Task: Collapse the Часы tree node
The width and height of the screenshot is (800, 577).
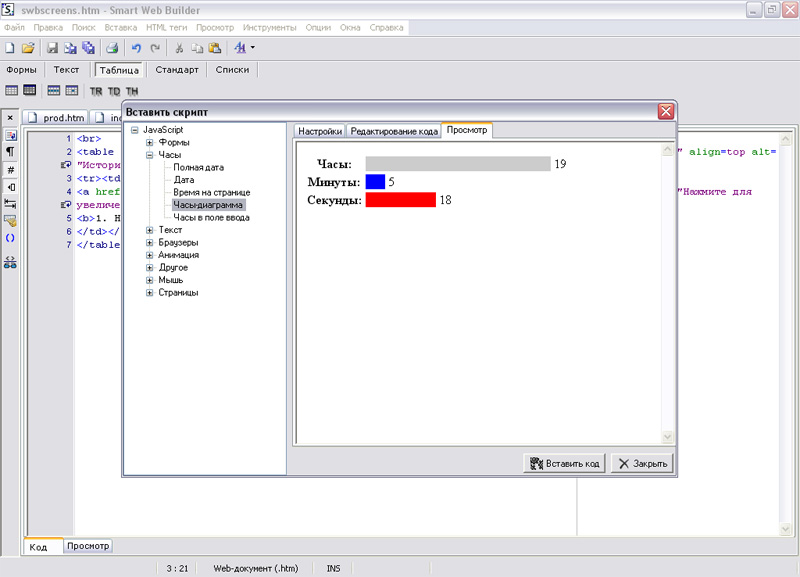Action: (149, 155)
